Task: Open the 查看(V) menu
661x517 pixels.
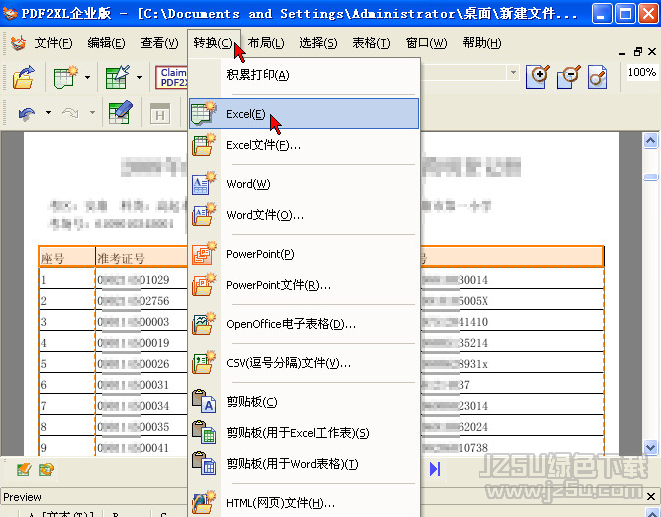Action: pyautogui.click(x=159, y=43)
